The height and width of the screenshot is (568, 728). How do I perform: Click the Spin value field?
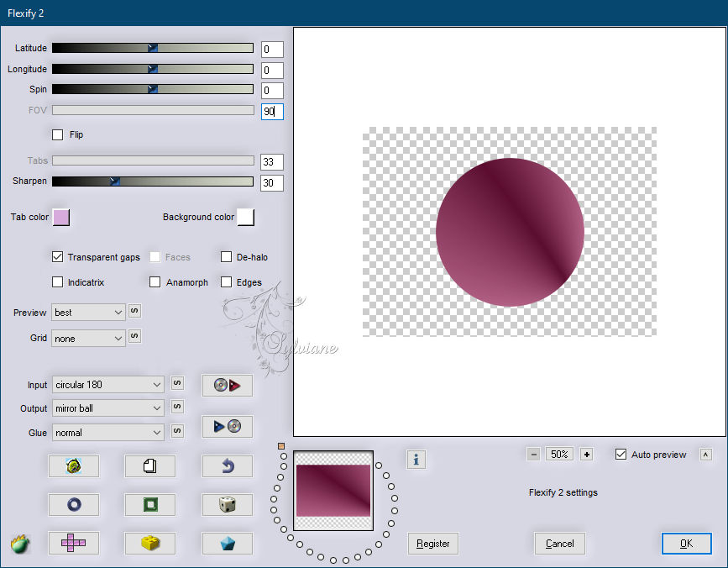272,91
